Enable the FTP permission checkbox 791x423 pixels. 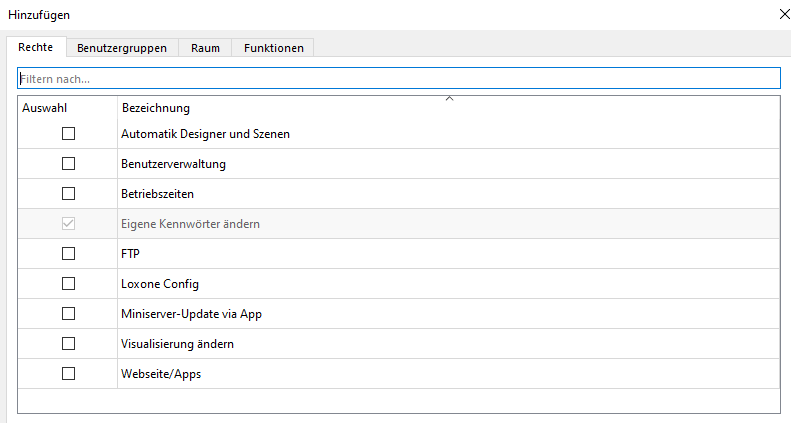click(x=69, y=253)
